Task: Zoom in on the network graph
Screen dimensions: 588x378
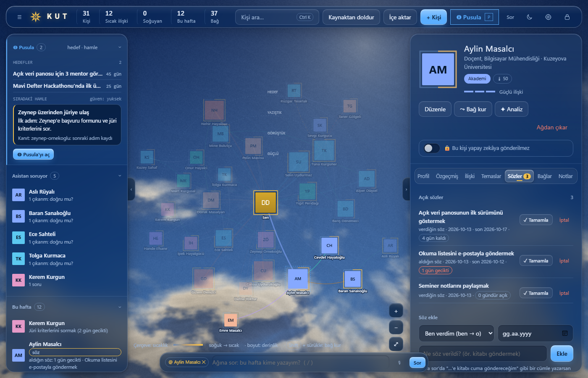Action: point(396,311)
